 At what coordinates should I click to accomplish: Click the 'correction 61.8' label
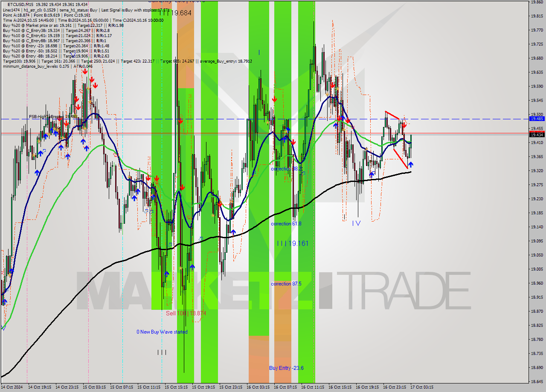286,224
